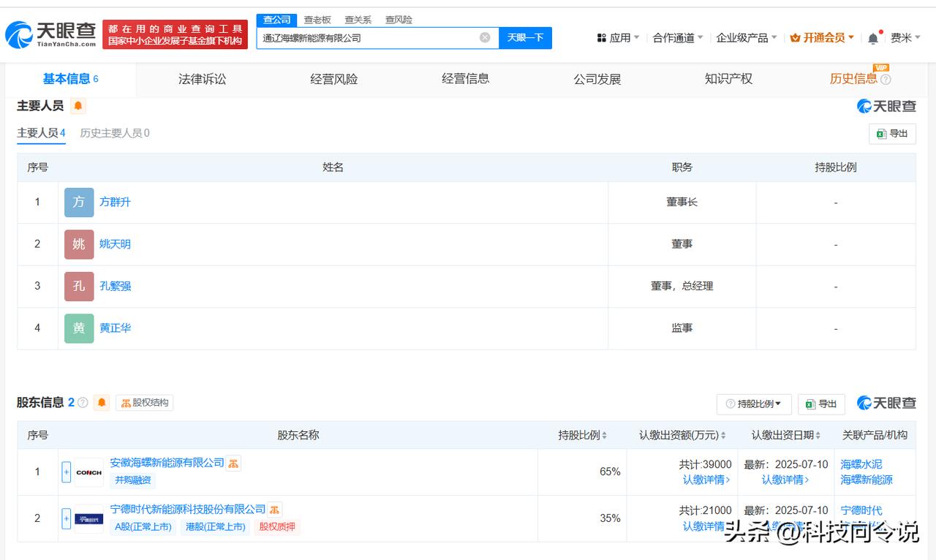Open the 姚天明 person link
The width and height of the screenshot is (936, 560).
click(115, 244)
